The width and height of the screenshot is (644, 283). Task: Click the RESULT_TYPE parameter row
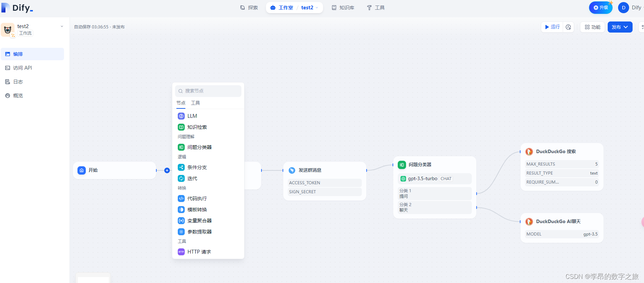pyautogui.click(x=562, y=173)
